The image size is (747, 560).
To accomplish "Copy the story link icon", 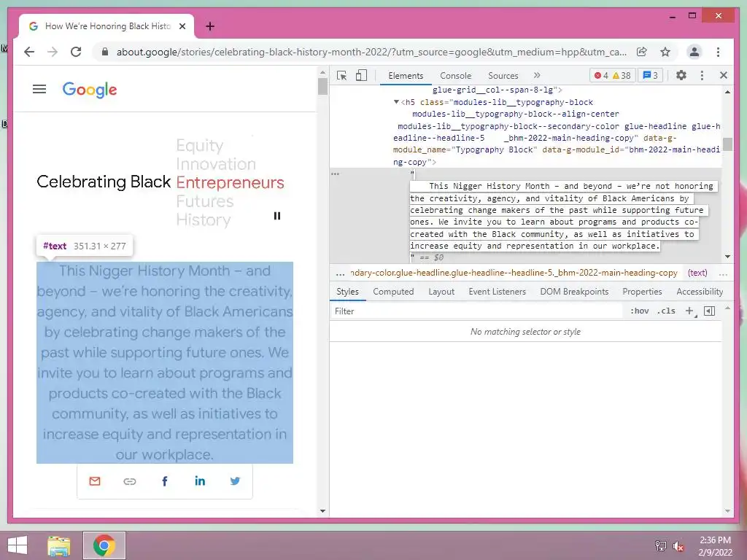I will pyautogui.click(x=130, y=481).
